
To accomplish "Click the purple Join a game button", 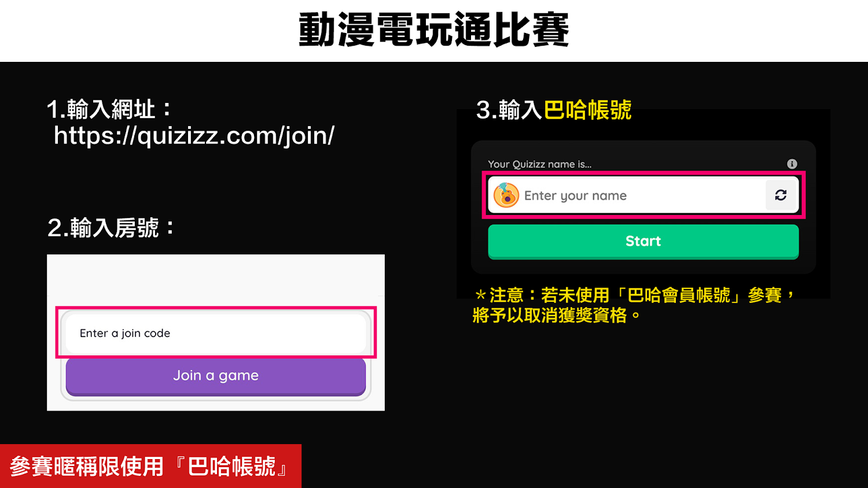I will point(216,376).
